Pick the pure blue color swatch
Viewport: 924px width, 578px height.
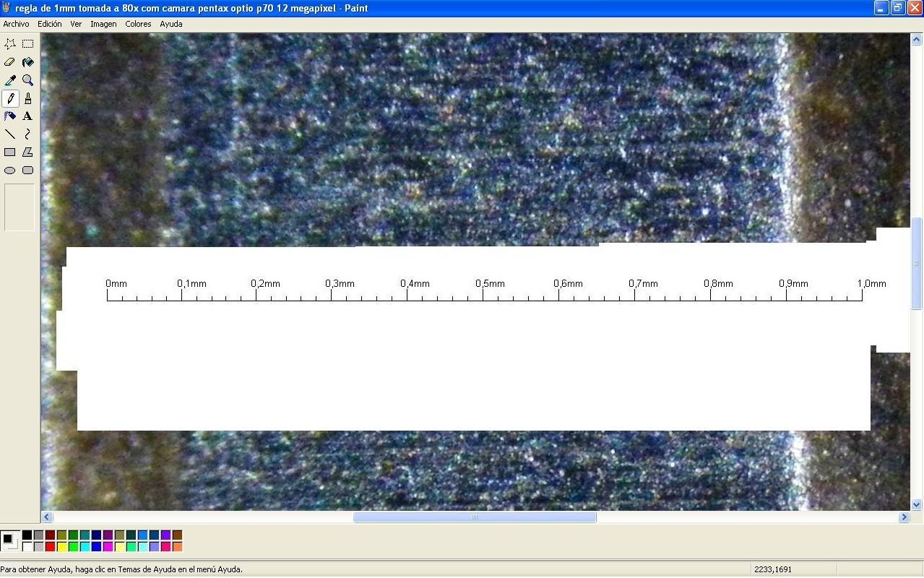(96, 546)
